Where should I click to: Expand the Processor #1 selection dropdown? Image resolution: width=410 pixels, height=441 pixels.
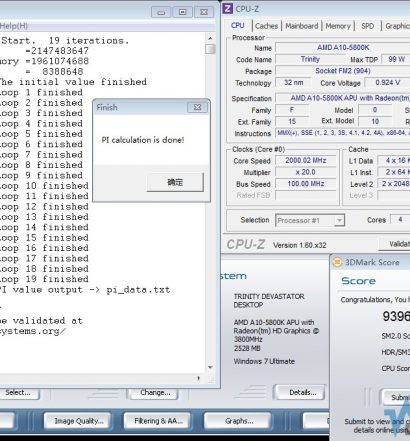tap(339, 220)
